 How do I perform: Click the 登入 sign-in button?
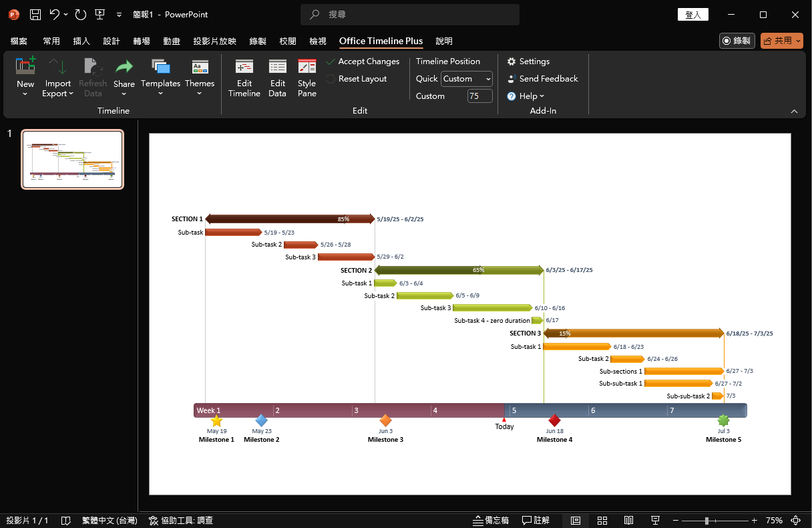693,15
